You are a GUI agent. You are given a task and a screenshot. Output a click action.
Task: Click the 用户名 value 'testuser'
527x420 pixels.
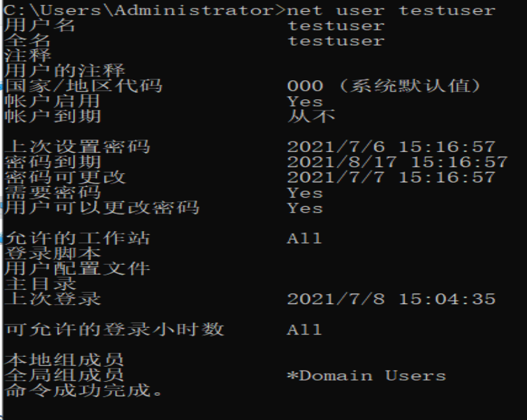336,26
